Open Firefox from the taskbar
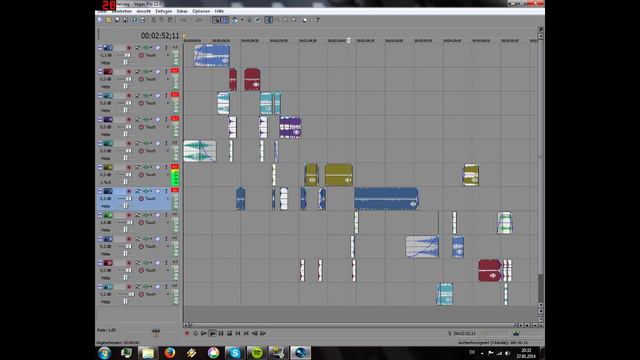The height and width of the screenshot is (360, 640). point(169,353)
